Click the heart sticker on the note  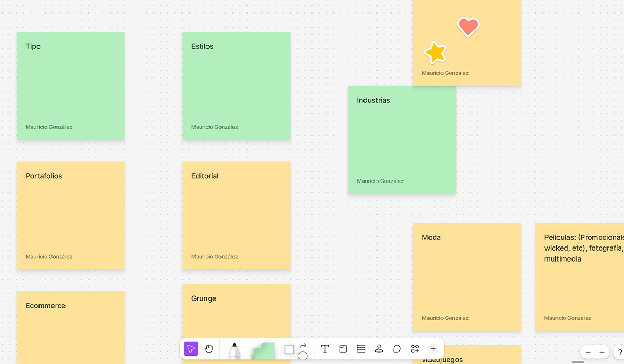coord(468,27)
